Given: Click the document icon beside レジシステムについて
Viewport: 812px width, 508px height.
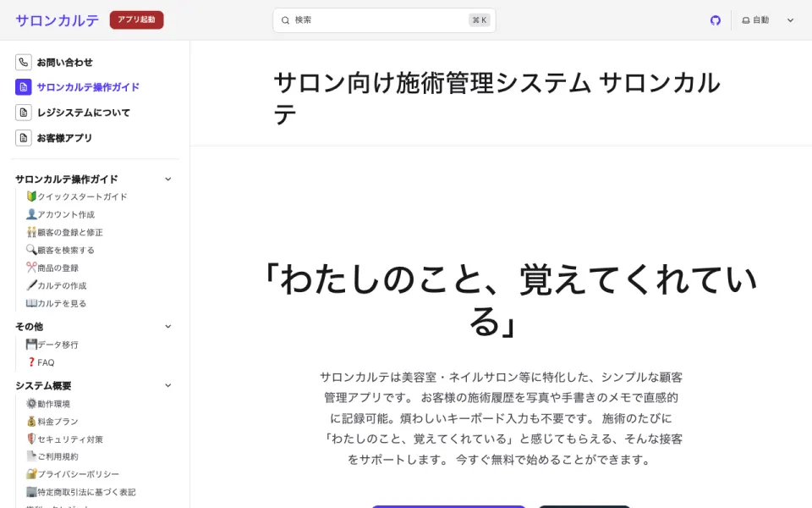Looking at the screenshot, I should click(24, 113).
